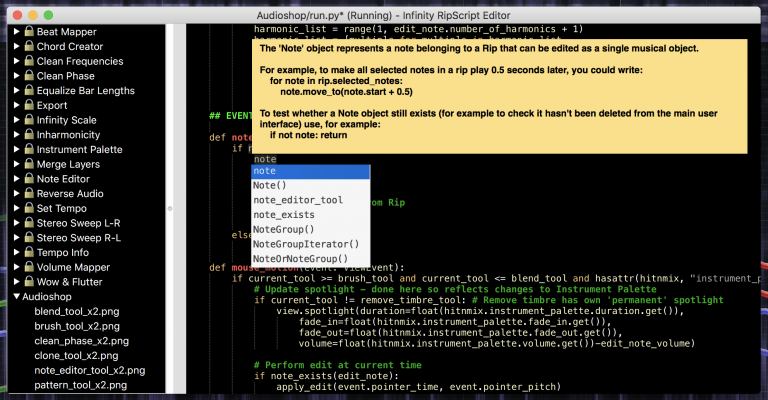The height and width of the screenshot is (400, 768).
Task: Click the green zoom window button
Action: 48,15
